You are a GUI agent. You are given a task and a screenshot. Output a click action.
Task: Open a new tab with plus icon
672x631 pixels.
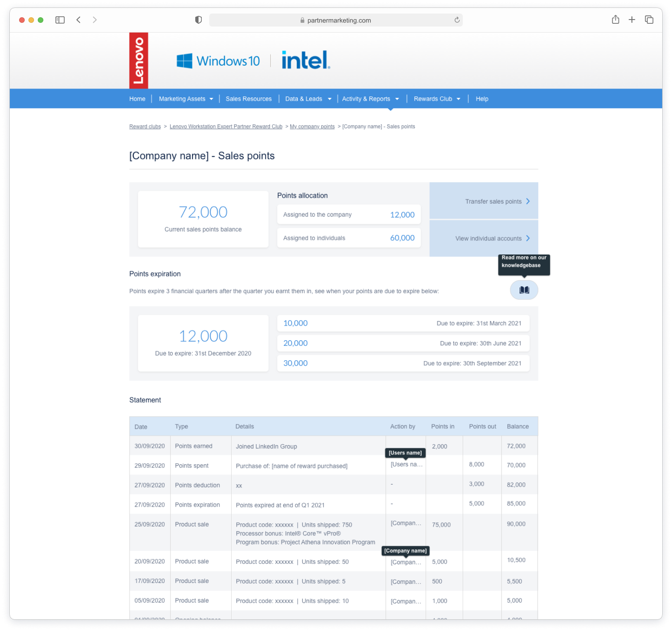tap(631, 20)
